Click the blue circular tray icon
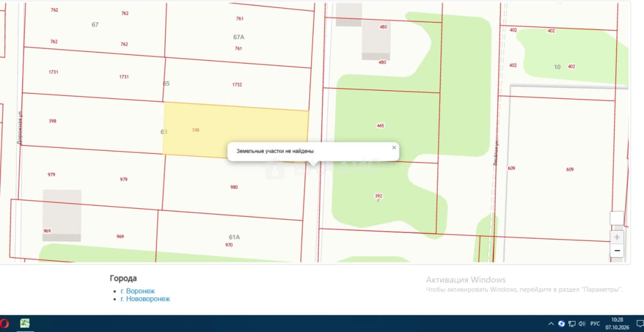This screenshot has width=644, height=332. point(561,324)
